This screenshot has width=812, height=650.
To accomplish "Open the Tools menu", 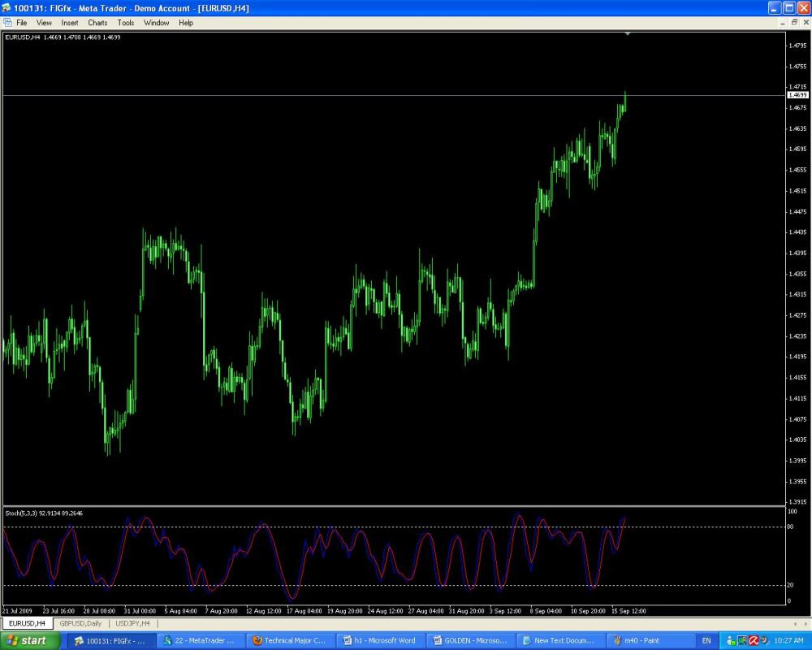I will 126,23.
